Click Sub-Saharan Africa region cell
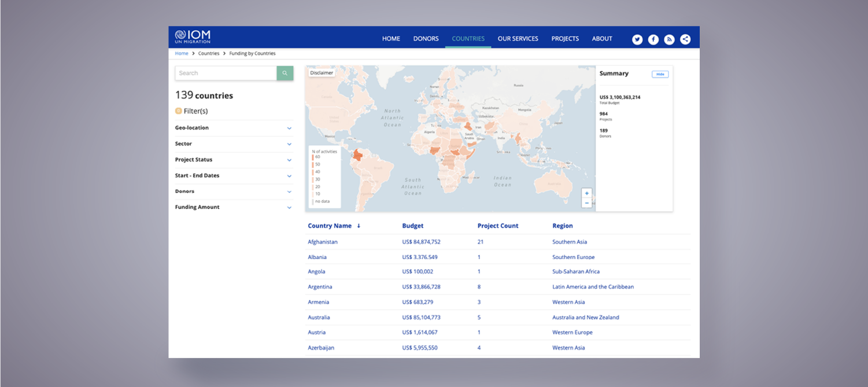868x387 pixels. click(x=576, y=272)
